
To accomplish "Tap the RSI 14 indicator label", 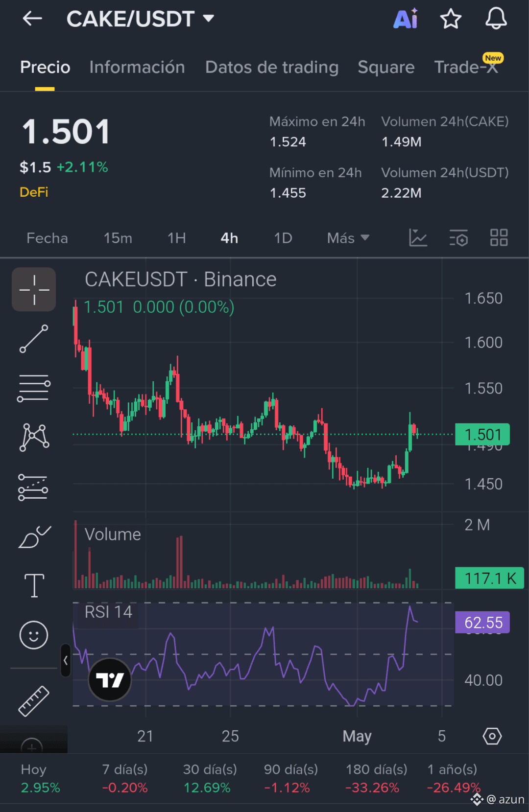I will coord(108,612).
